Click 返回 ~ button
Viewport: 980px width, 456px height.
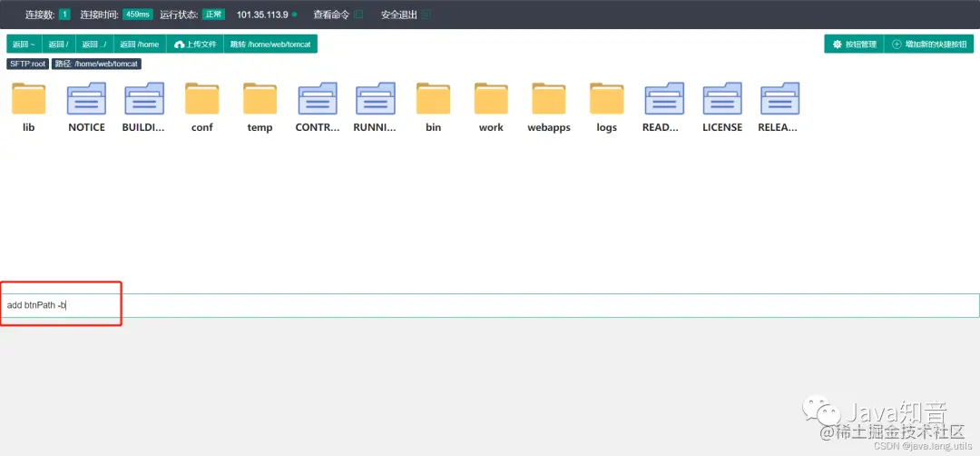(x=24, y=45)
